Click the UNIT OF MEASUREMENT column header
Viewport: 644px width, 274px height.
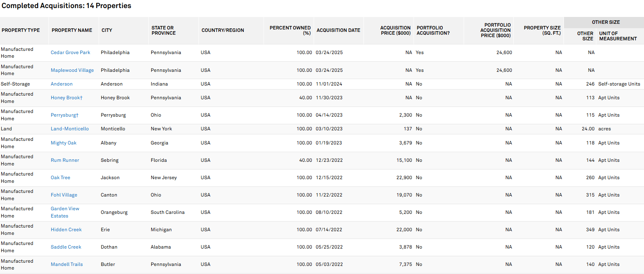[618, 36]
